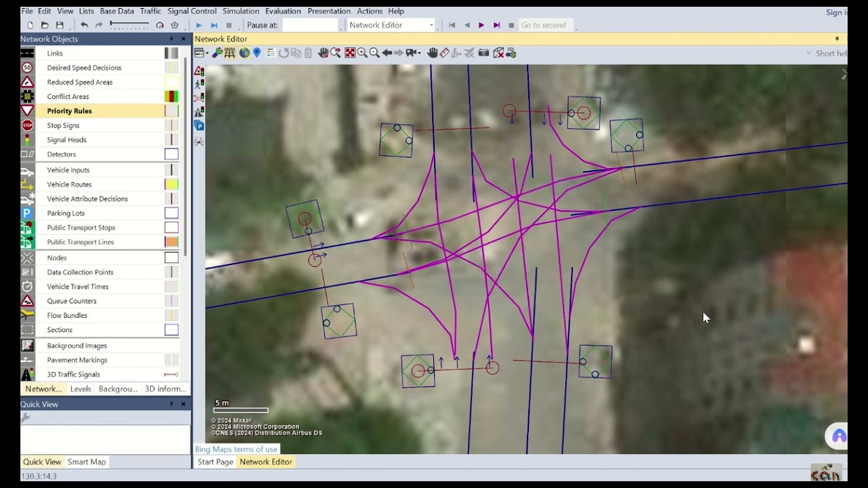868x488 pixels.
Task: Click the blue parking P side toolbar icon
Action: 199,125
